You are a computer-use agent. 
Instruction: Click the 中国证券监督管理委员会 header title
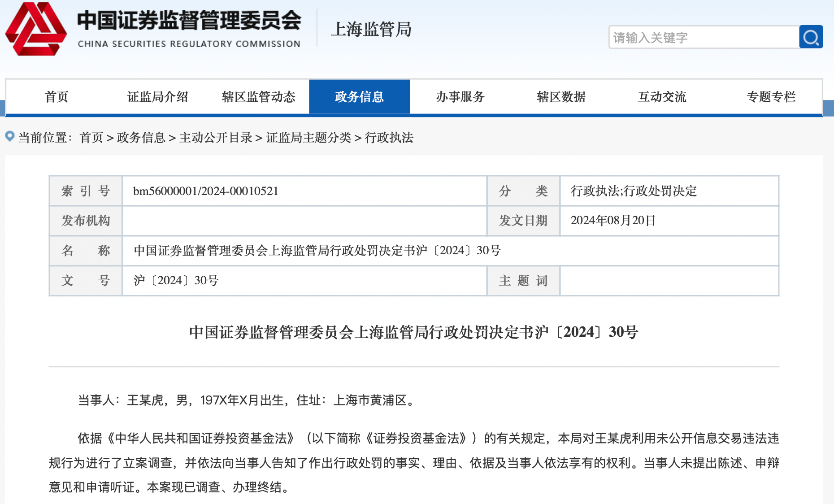point(189,20)
